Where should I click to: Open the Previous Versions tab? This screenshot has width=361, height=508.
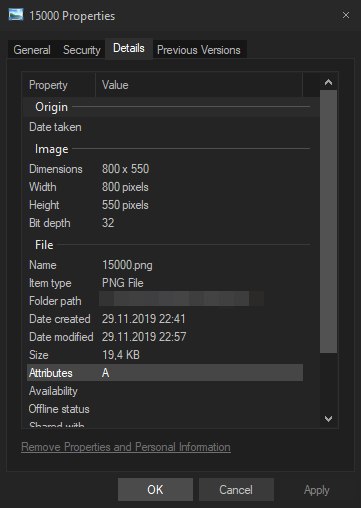pos(199,50)
